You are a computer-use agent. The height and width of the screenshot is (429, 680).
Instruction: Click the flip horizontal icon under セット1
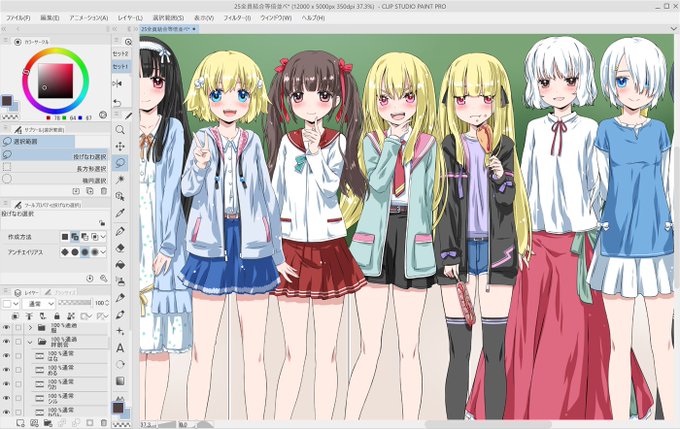[x=117, y=83]
